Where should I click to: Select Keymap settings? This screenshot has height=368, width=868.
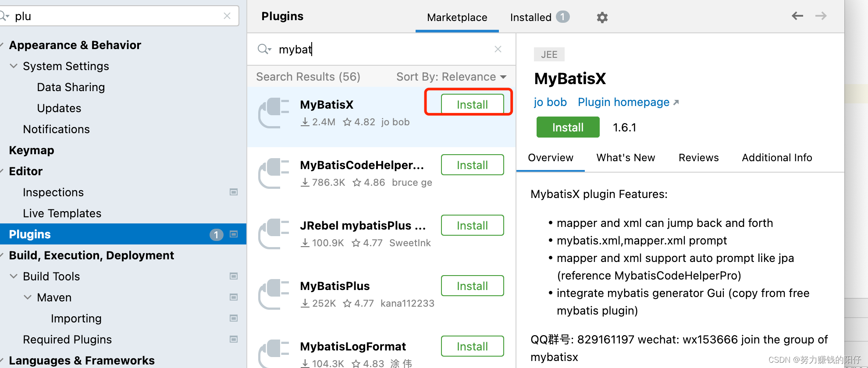tap(32, 150)
